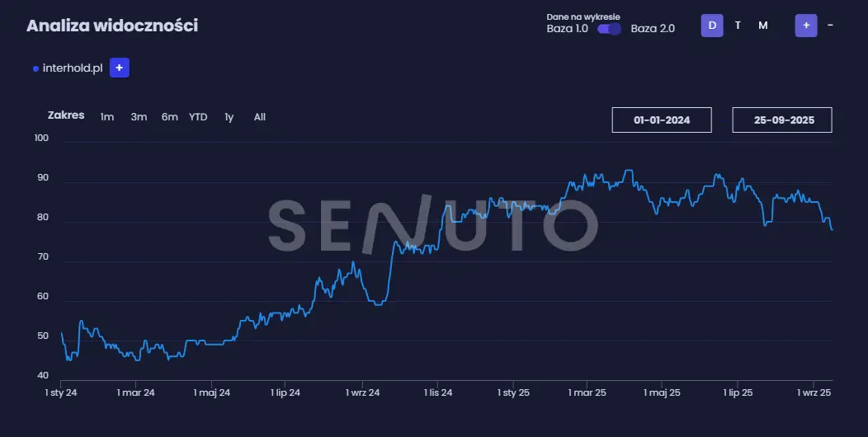Click the interhold.pl domain label
This screenshot has height=437, width=868.
[73, 69]
